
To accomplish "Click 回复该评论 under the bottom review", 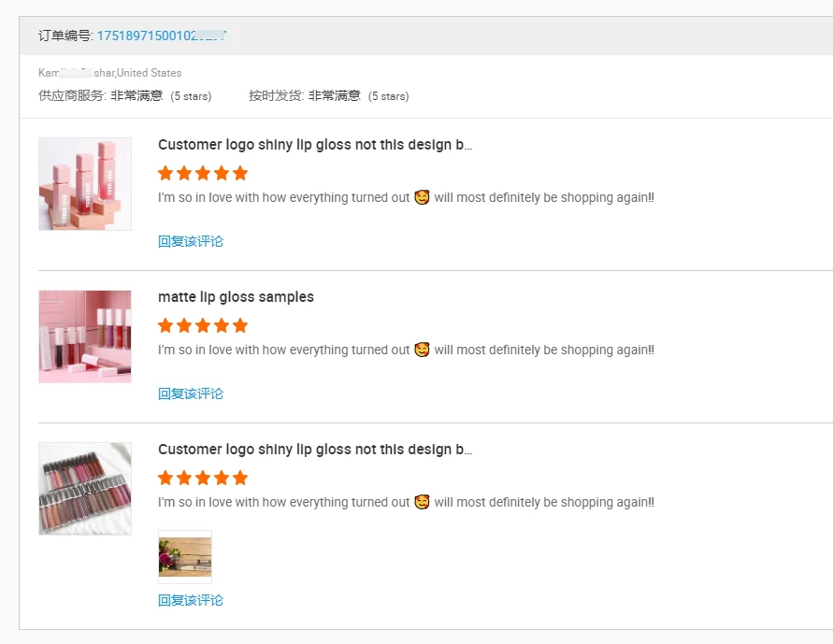I will (x=190, y=600).
